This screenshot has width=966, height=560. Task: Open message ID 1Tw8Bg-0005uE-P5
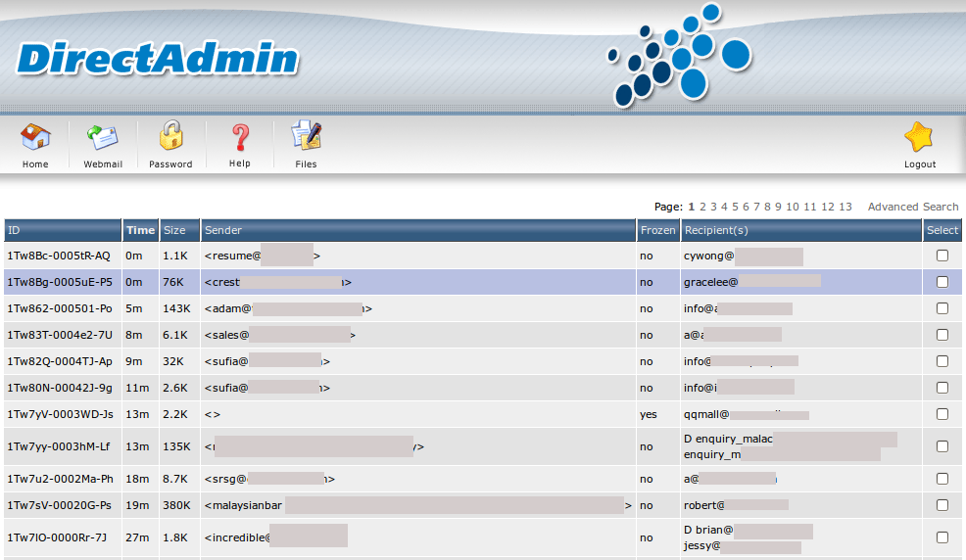click(60, 282)
